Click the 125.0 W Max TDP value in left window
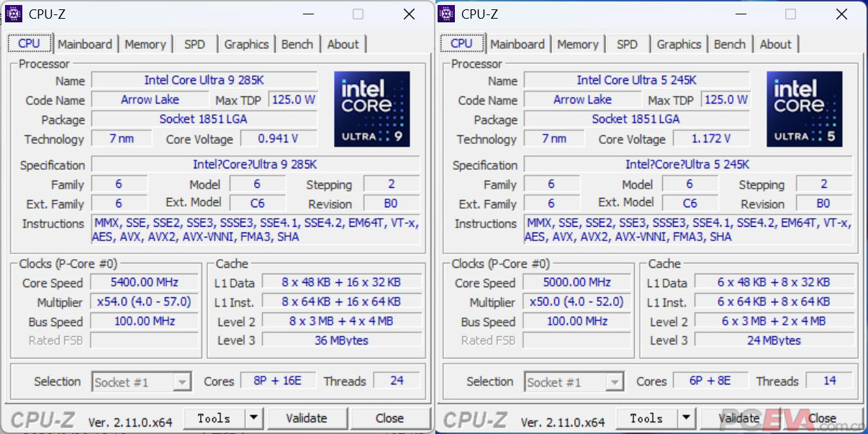The width and height of the screenshot is (868, 434). (293, 99)
